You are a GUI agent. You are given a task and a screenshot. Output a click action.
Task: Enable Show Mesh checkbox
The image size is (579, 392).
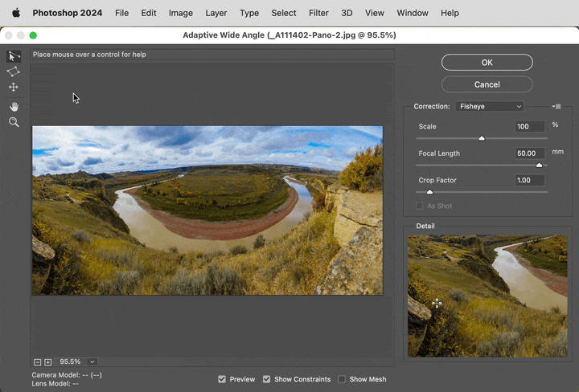tap(342, 379)
